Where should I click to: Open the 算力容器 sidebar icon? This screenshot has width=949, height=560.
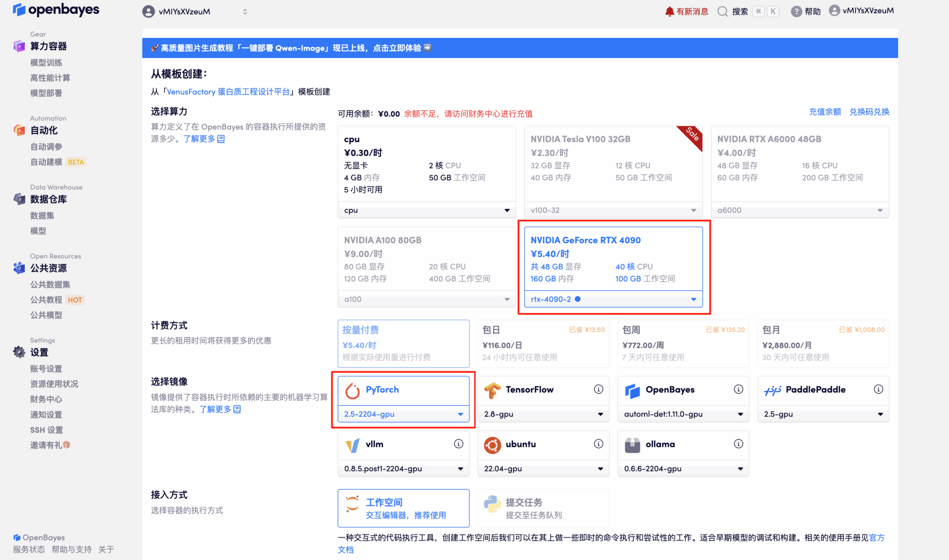pos(19,46)
